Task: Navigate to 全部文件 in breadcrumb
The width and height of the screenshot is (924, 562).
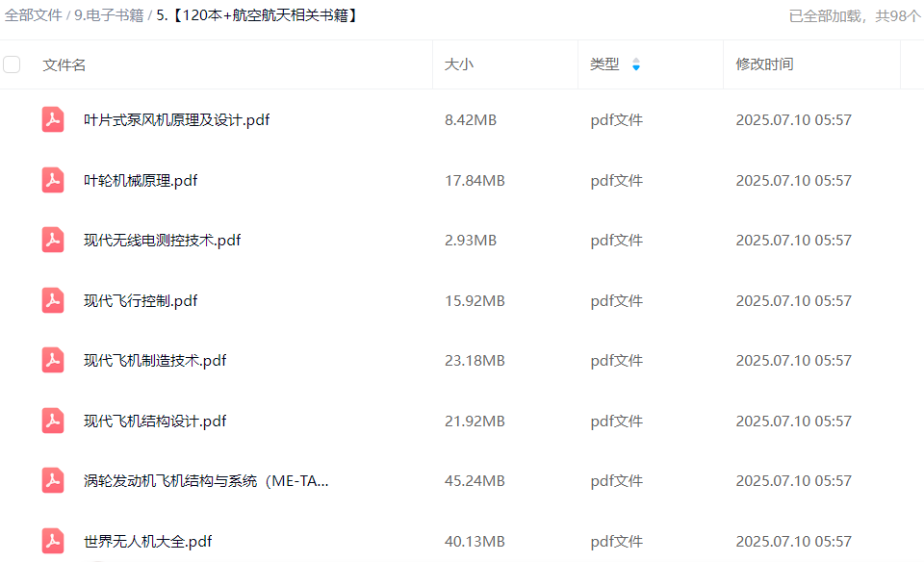Action: [x=33, y=15]
